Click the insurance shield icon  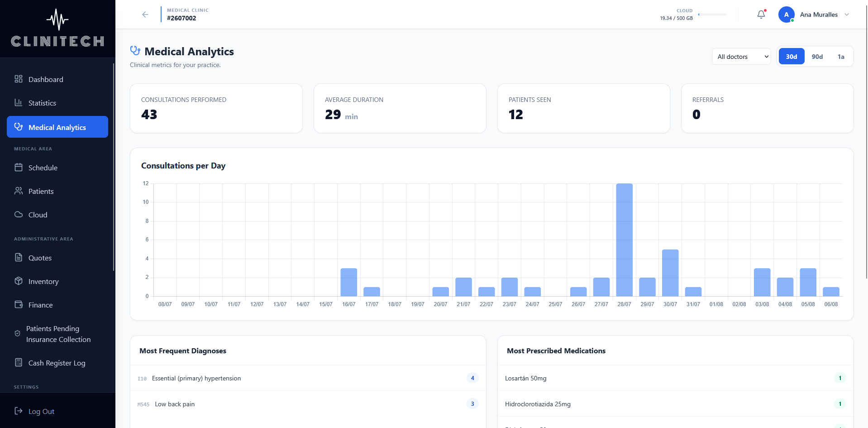coord(18,334)
